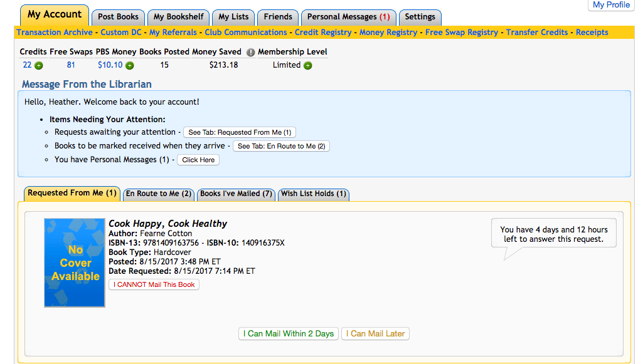Open the Personal Messages tab
The image size is (643, 364).
[348, 17]
